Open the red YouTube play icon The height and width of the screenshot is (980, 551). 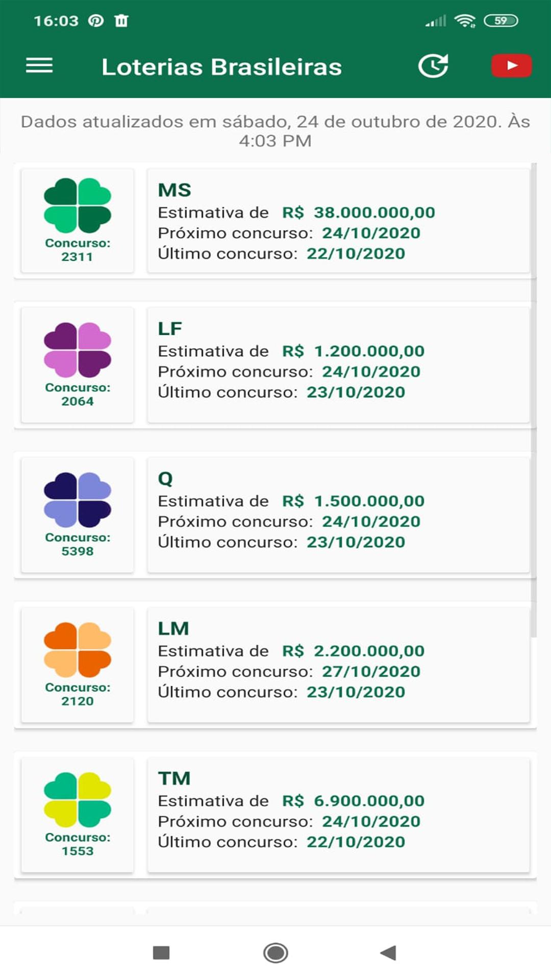[x=511, y=65]
